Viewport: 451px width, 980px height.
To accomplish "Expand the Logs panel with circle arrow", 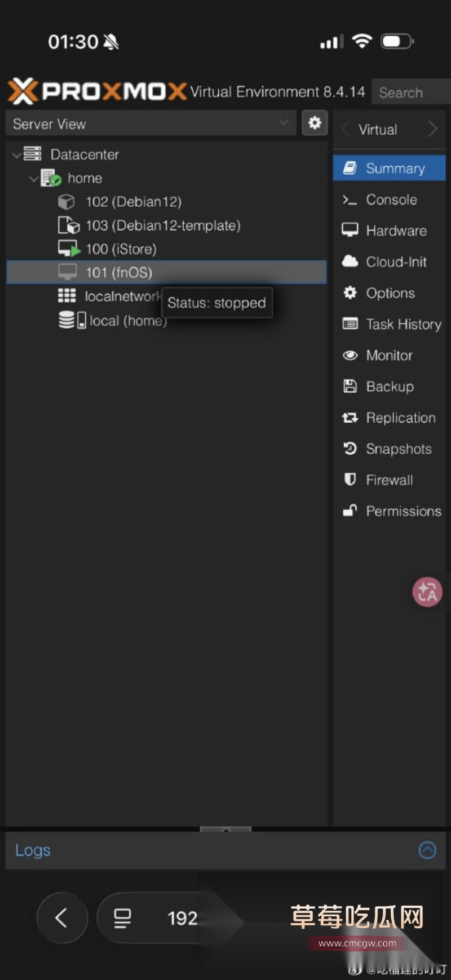I will click(x=427, y=850).
